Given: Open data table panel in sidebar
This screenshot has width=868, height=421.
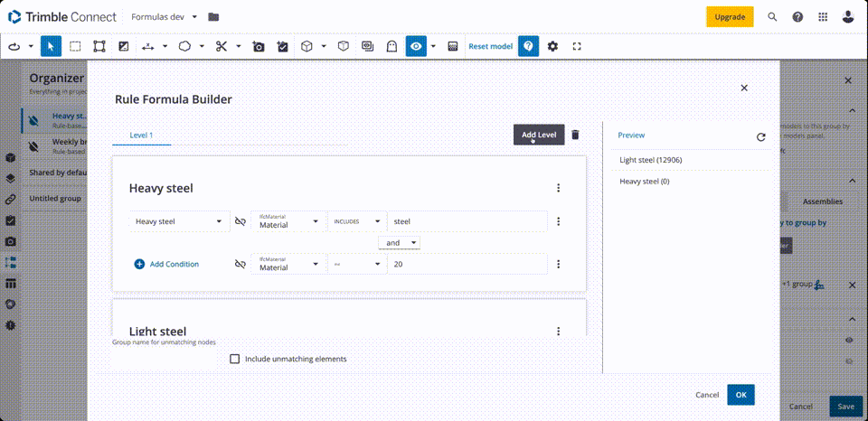Looking at the screenshot, I should point(11,284).
